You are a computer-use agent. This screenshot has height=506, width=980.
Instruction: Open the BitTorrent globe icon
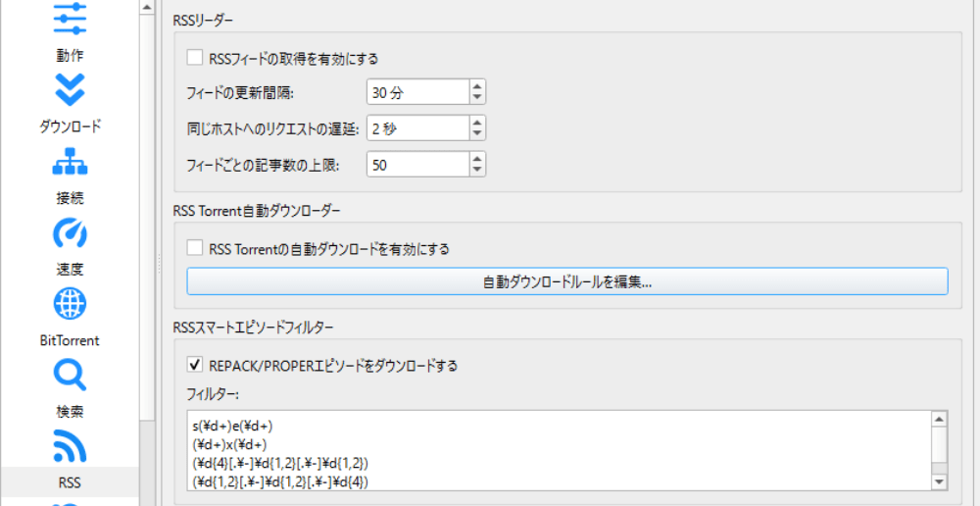(x=70, y=304)
